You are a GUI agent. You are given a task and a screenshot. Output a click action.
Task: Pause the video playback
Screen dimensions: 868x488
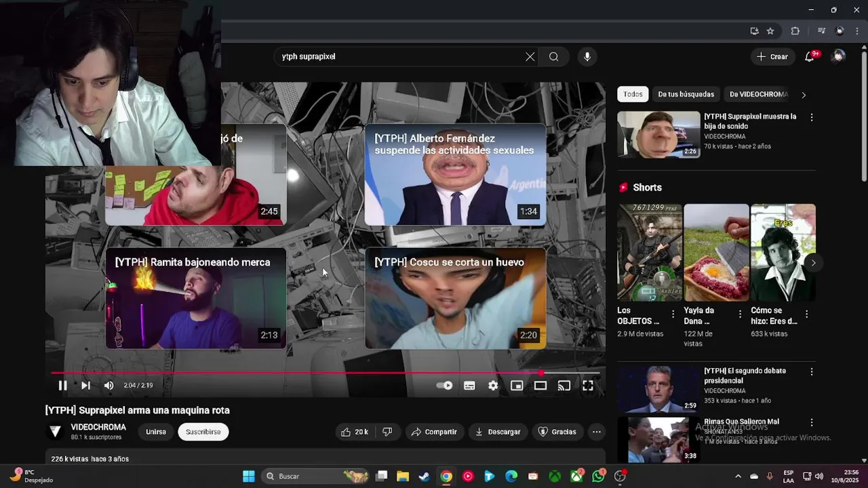[x=62, y=386]
